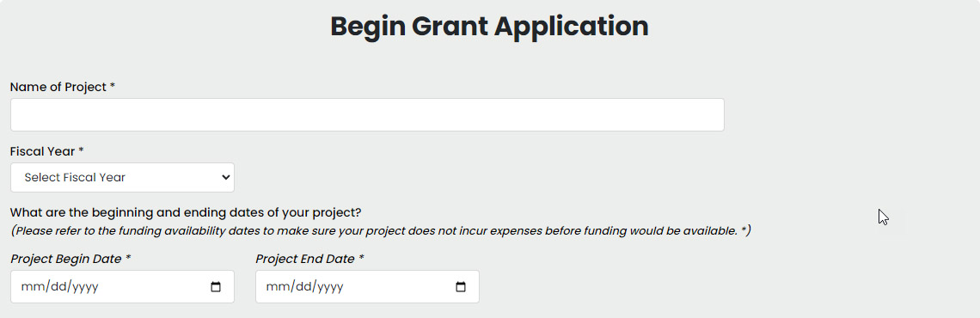Select the yyyy segment of Project Begin Date
The width and height of the screenshot is (980, 318).
pyautogui.click(x=82, y=287)
